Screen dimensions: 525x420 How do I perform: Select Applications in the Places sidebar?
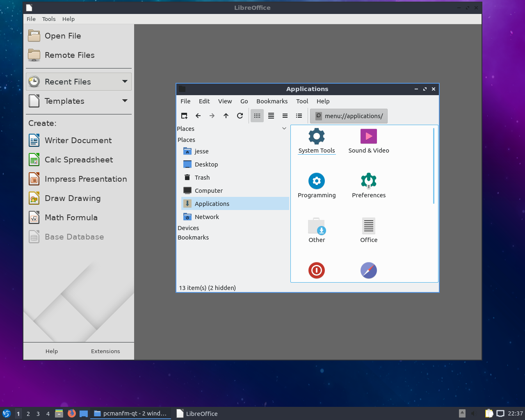pyautogui.click(x=235, y=203)
